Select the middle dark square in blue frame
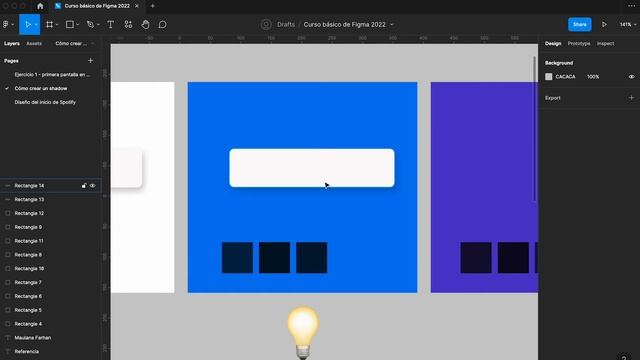The width and height of the screenshot is (640, 360). click(274, 258)
